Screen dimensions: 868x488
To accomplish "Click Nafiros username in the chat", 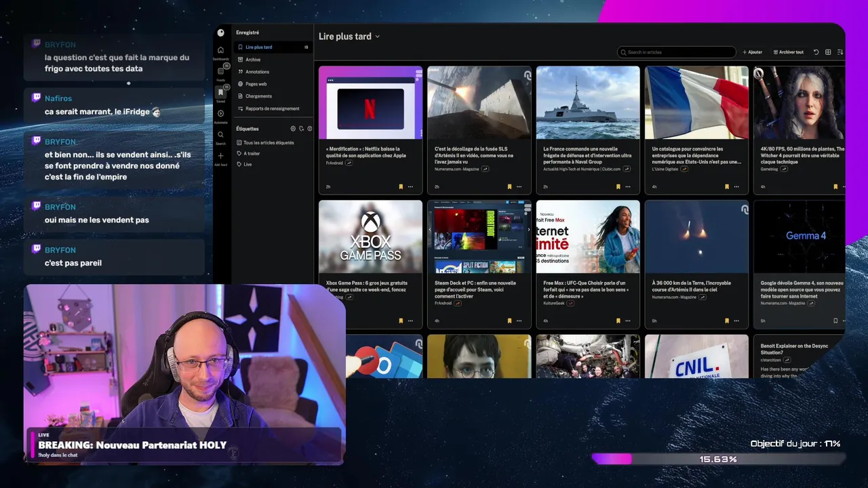I will 58,99.
